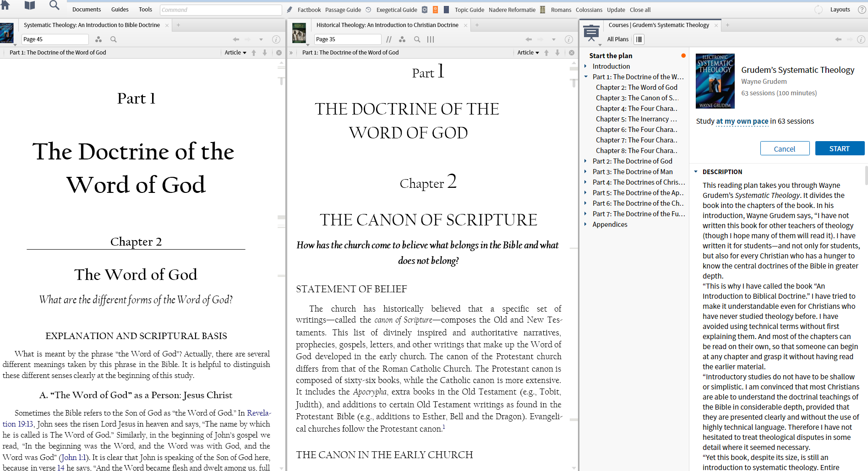Cancel the reading plan setup
The image size is (868, 471).
(785, 148)
